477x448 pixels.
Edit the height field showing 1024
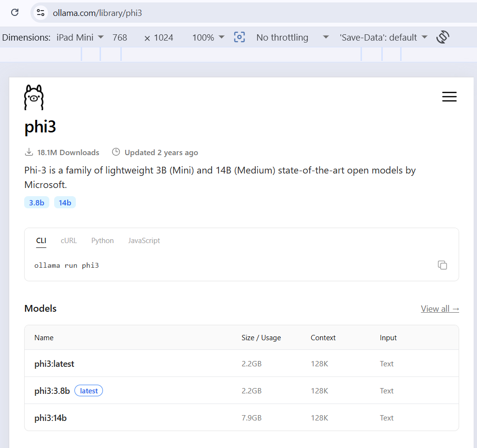(163, 37)
